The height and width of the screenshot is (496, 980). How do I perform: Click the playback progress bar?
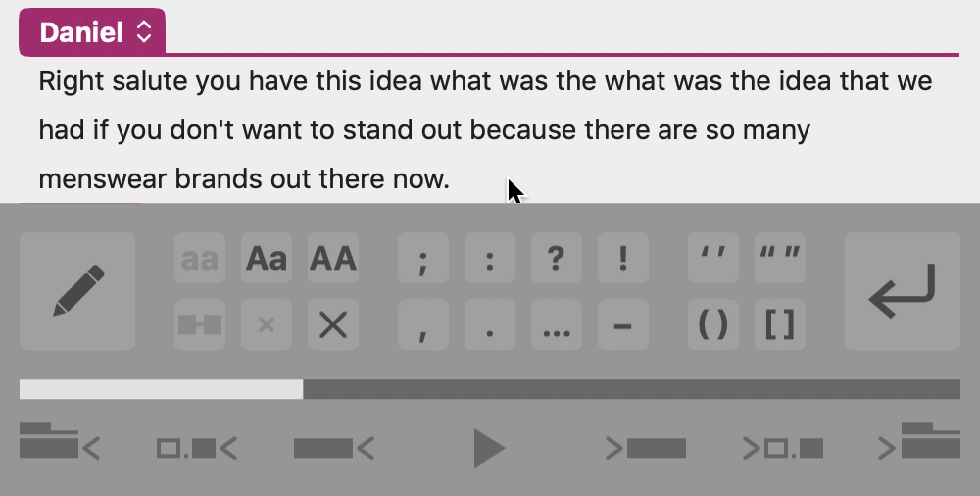point(490,389)
